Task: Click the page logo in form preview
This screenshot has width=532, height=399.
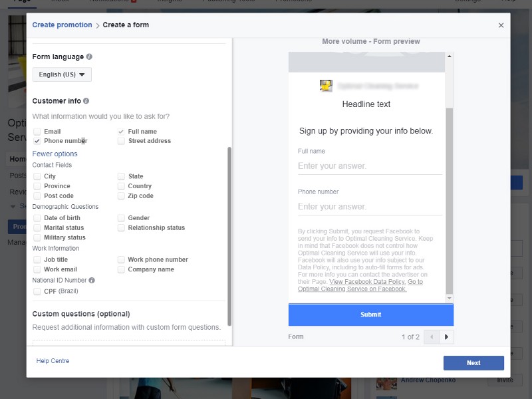Action: pyautogui.click(x=326, y=86)
